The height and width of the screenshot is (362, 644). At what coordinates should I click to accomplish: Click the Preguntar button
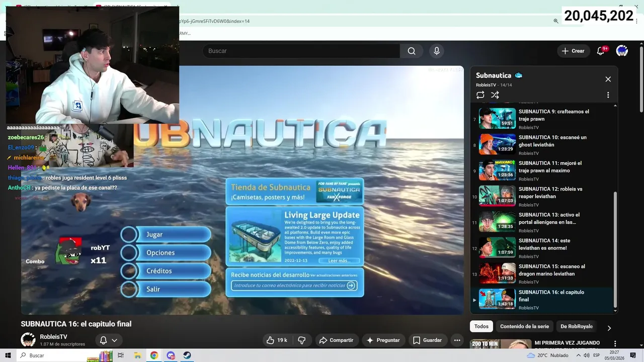tap(383, 340)
